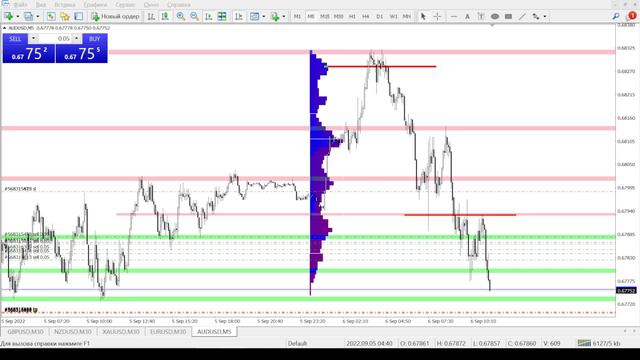Select the arrow cursor tool
Viewport: 640px width, 360px height.
coord(423,16)
